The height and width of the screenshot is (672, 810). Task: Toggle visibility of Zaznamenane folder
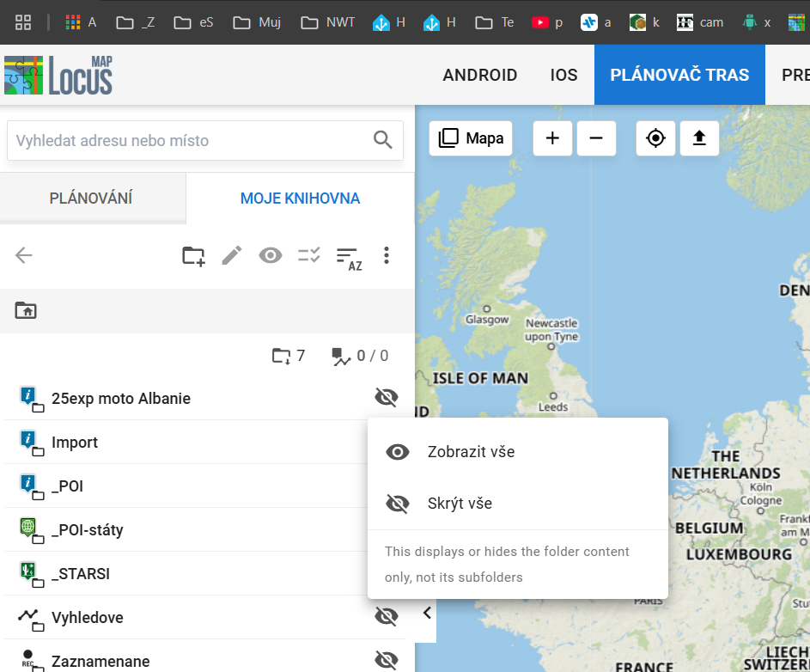[387, 660]
